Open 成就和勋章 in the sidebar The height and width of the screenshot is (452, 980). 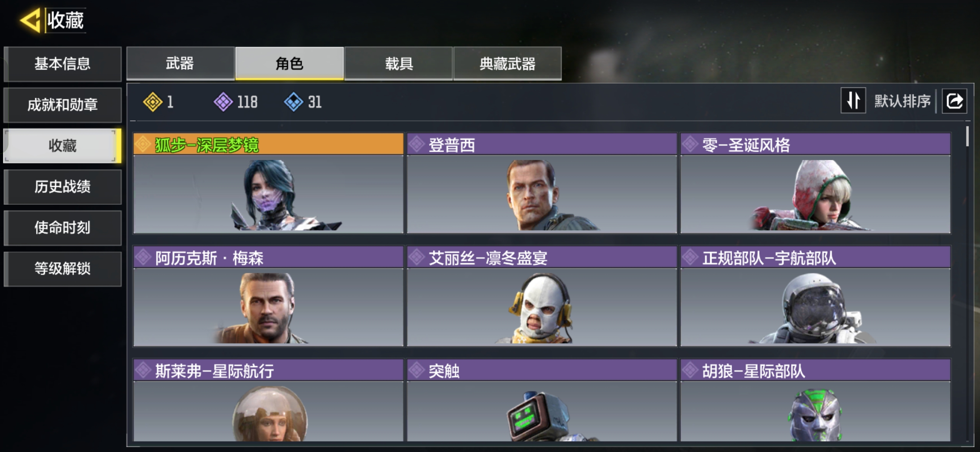pyautogui.click(x=62, y=105)
